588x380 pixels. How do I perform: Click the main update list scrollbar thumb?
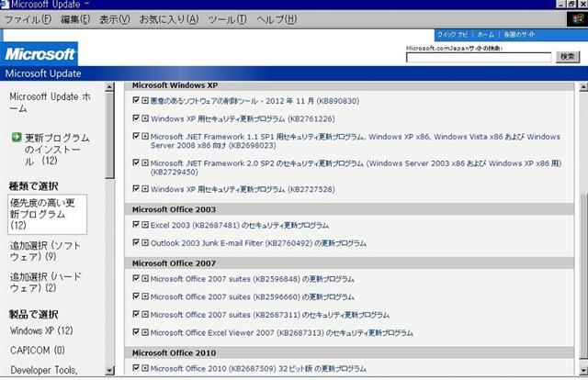pos(583,276)
